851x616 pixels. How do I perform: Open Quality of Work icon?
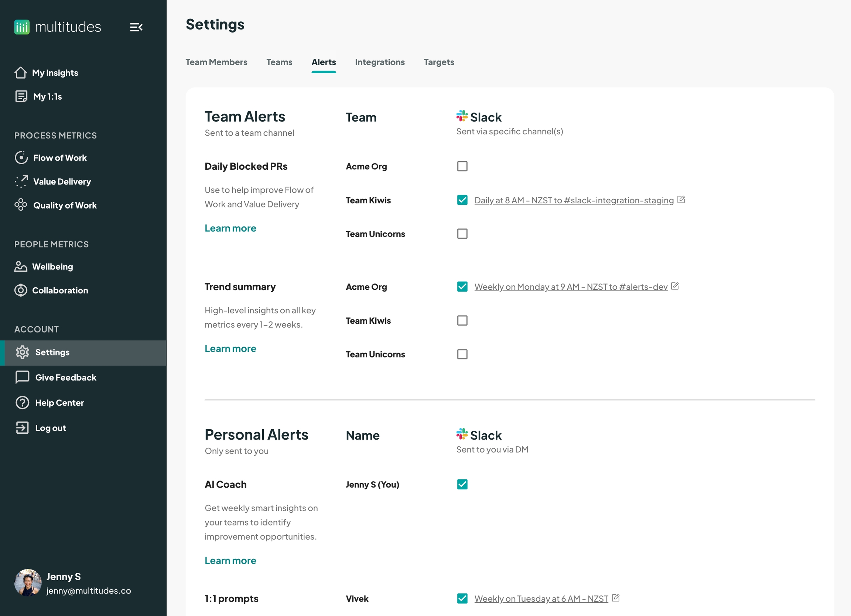click(x=21, y=205)
